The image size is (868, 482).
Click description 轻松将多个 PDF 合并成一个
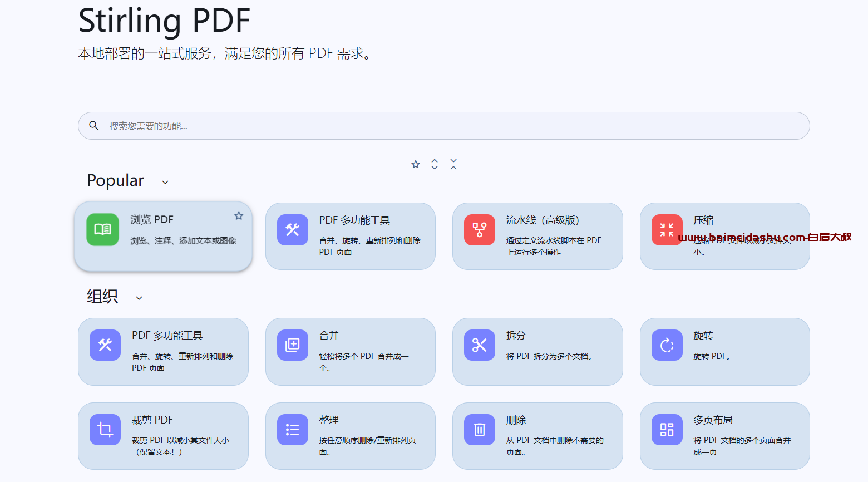tap(364, 362)
